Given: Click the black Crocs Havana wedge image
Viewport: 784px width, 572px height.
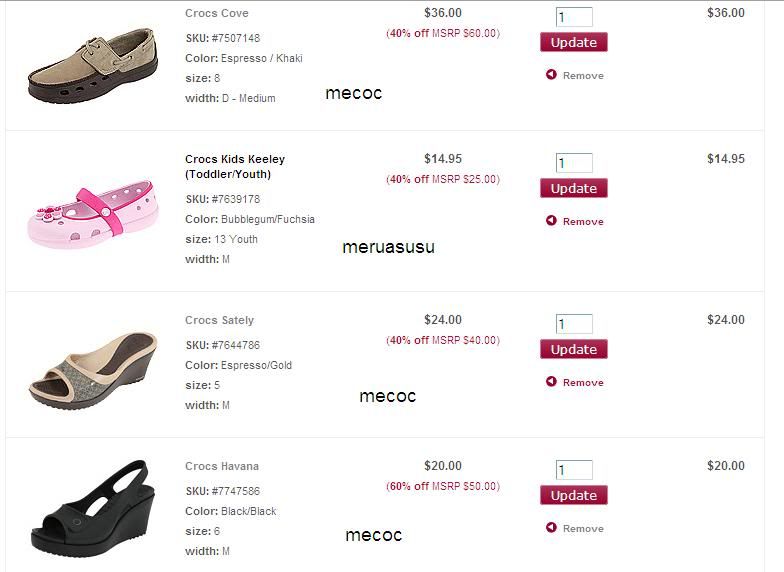Looking at the screenshot, I should [90, 508].
